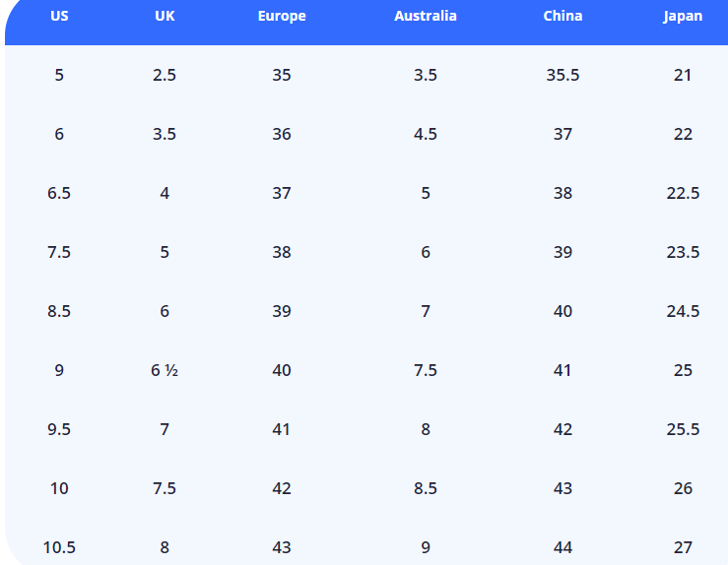Screen dimensions: 728x565
Task: Select the Australia column header
Action: [426, 16]
